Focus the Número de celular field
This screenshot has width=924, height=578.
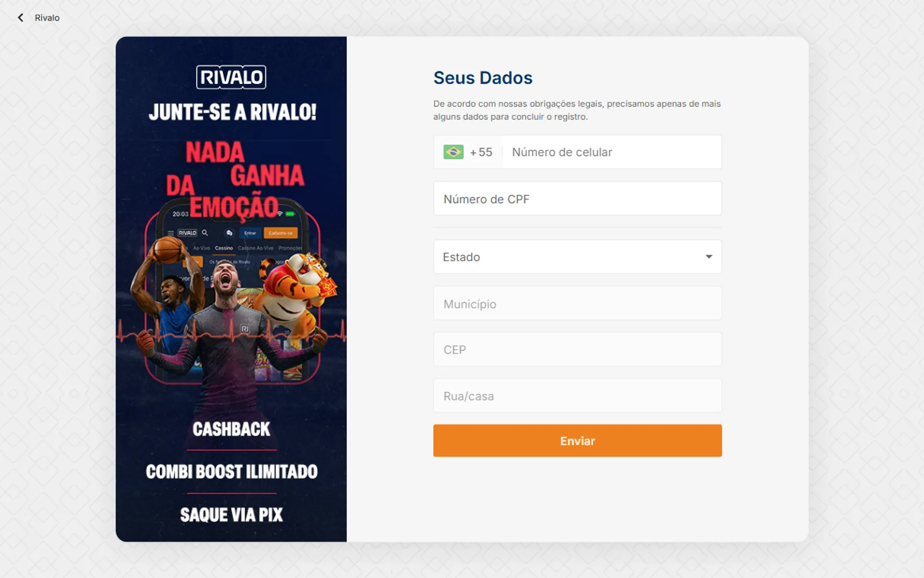coord(612,152)
